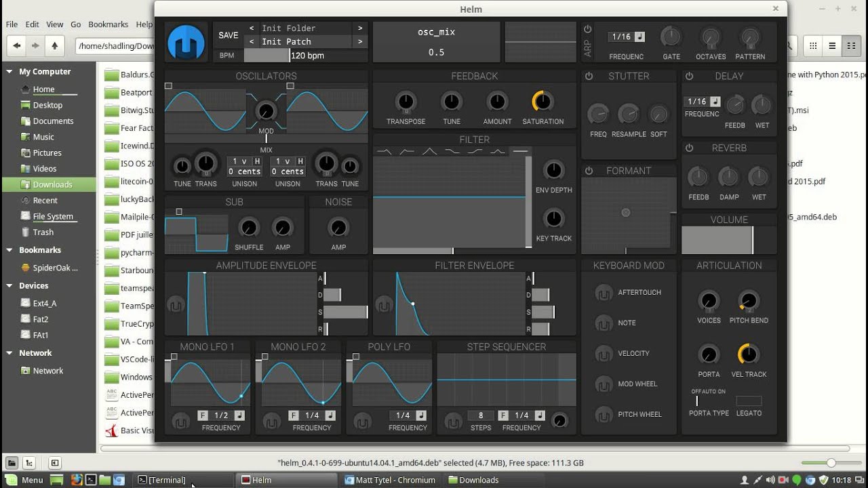The image size is (868, 488).
Task: Click Step Sequencer steps value 8
Action: (481, 415)
